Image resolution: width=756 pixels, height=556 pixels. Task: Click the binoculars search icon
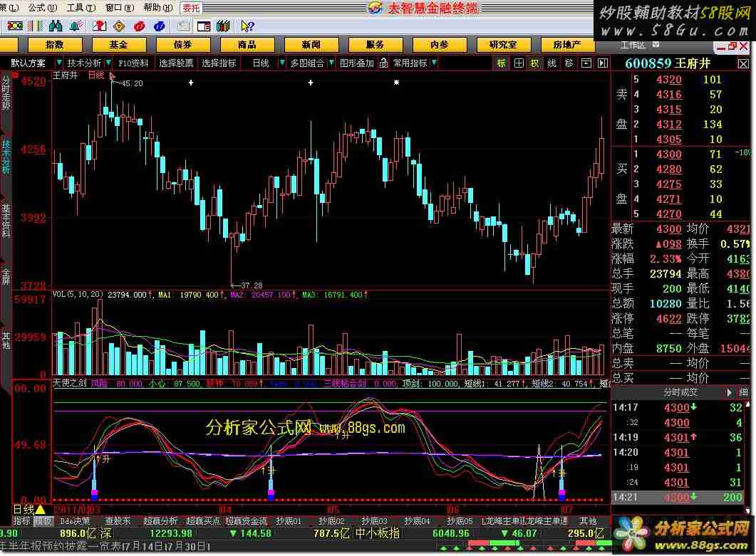point(56,26)
